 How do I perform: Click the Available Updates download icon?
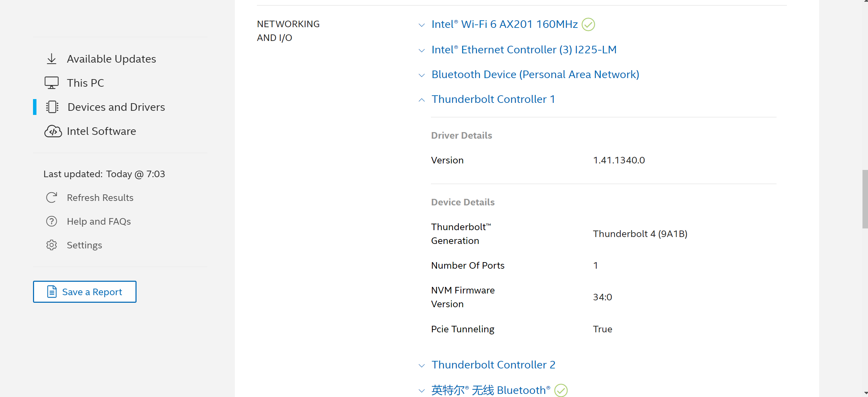click(52, 59)
